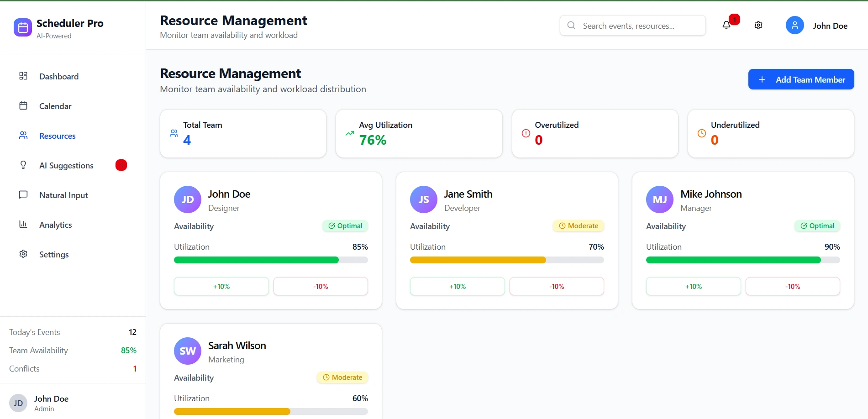Image resolution: width=868 pixels, height=419 pixels.
Task: Click the Total Team value 4
Action: click(187, 140)
